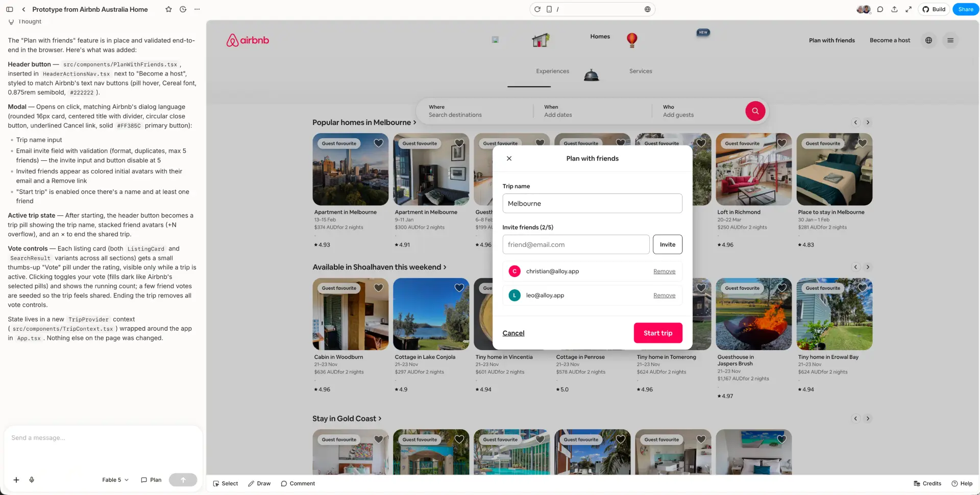Open Loft in Richmond photo
Screen dimensions: 980x495
pos(753,169)
